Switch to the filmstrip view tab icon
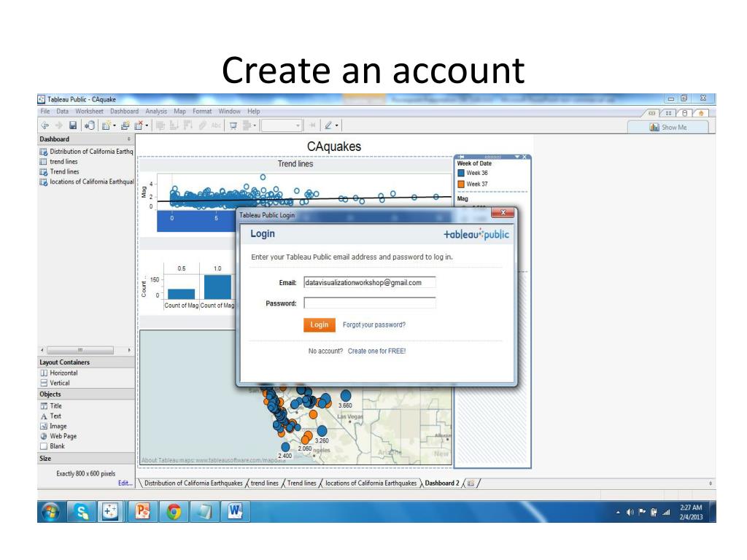Image resolution: width=747 pixels, height=560 pixels. click(x=651, y=113)
